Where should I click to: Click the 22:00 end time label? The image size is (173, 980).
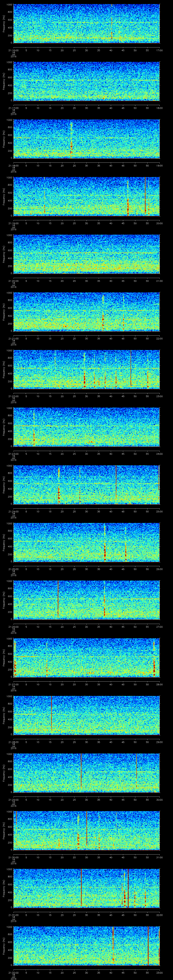pos(160,339)
